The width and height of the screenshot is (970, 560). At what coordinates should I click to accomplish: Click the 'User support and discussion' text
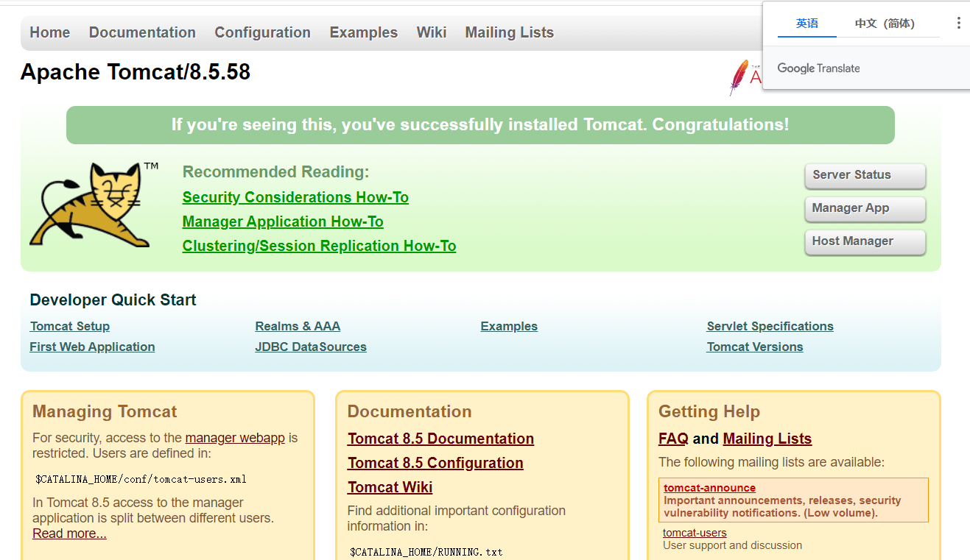pos(732,545)
